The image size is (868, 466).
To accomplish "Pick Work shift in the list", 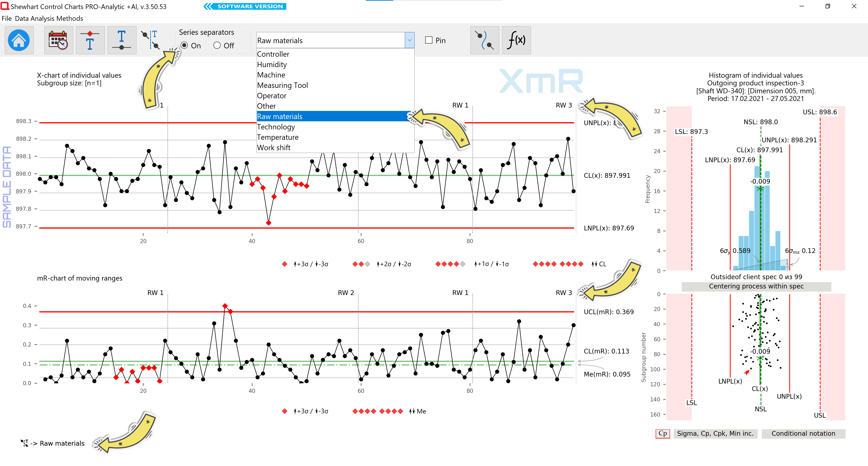I will (x=274, y=148).
